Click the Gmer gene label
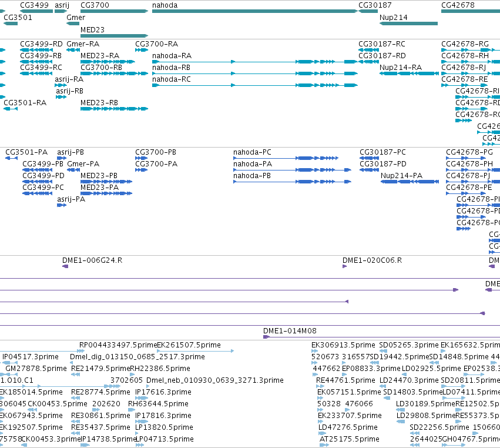 [x=76, y=18]
